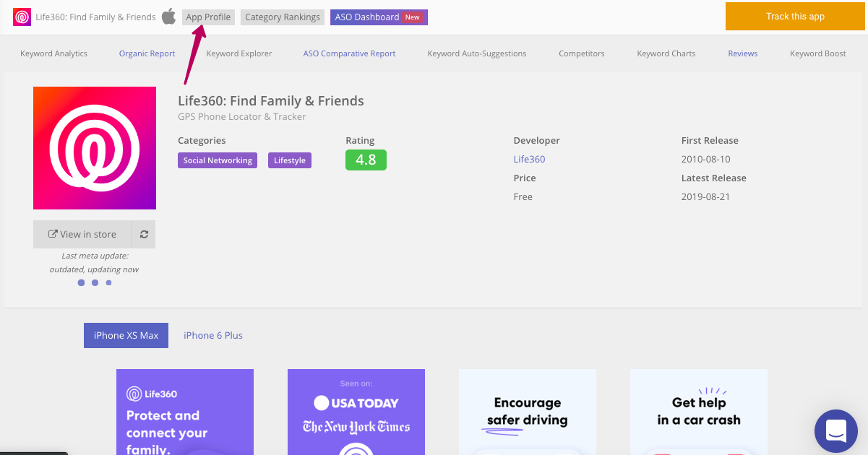Go to Keyword Auto-Suggestions
The width and height of the screenshot is (868, 455).
click(x=477, y=53)
